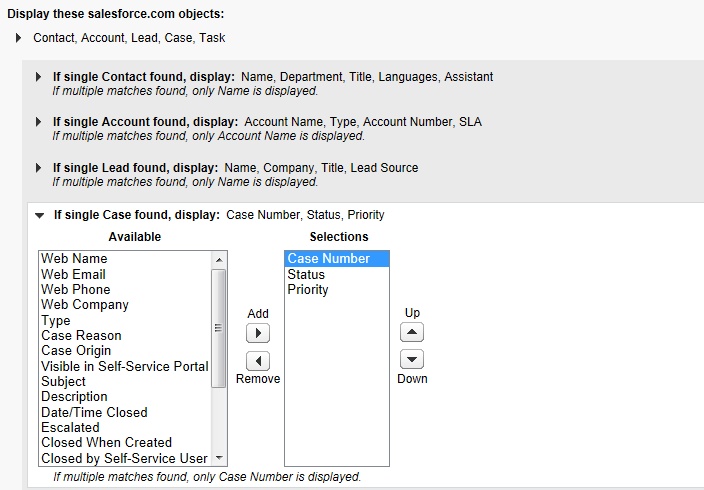Expand the single Contact found section
704x490 pixels.
click(x=39, y=77)
